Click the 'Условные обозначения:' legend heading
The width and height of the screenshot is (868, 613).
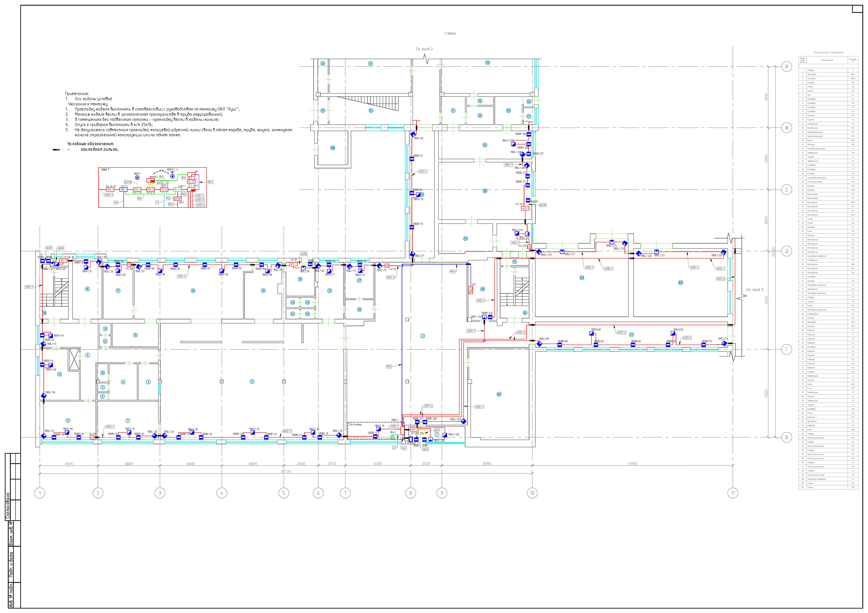click(x=91, y=144)
